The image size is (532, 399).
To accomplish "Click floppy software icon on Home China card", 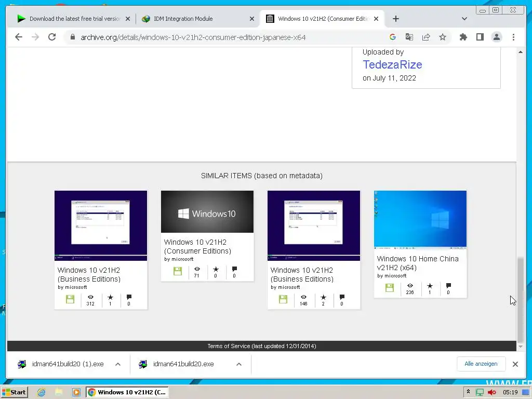I will 390,288.
